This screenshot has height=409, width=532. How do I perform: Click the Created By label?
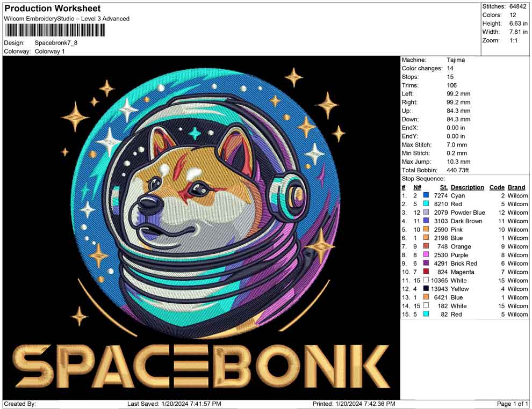[x=20, y=404]
